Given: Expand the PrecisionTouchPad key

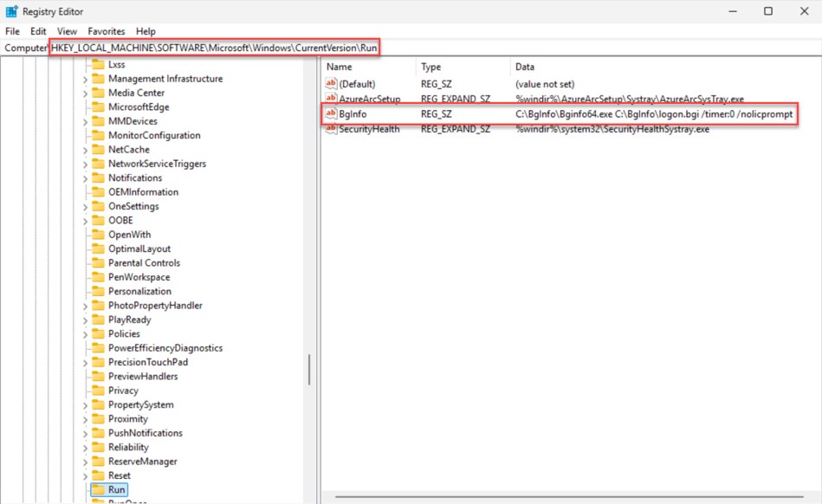Looking at the screenshot, I should click(85, 363).
